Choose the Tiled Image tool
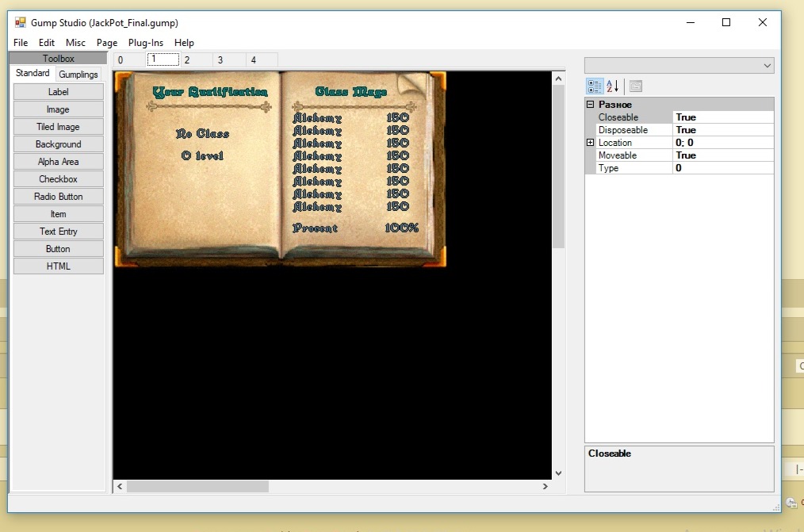The width and height of the screenshot is (804, 532). [58, 127]
